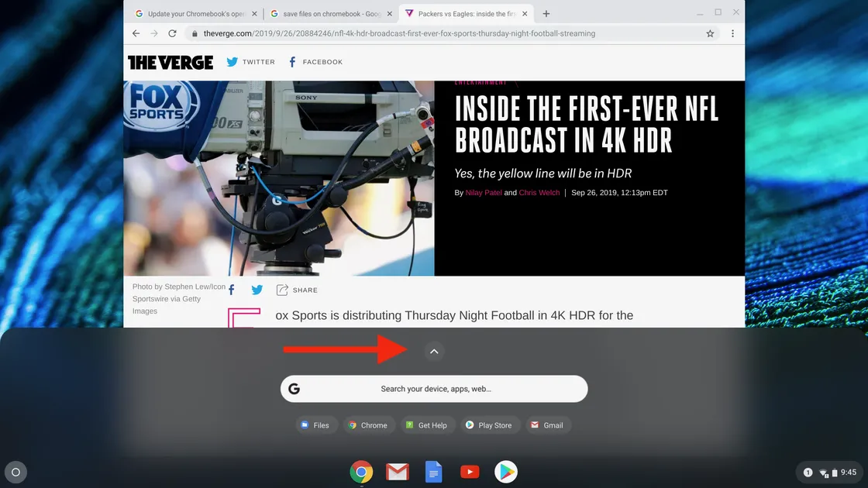Focus the launcher search box

[434, 389]
